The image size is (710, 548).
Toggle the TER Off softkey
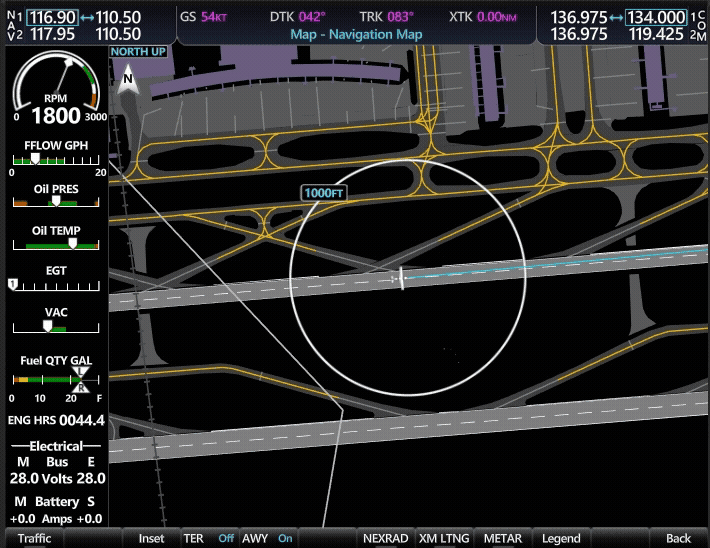(209, 538)
